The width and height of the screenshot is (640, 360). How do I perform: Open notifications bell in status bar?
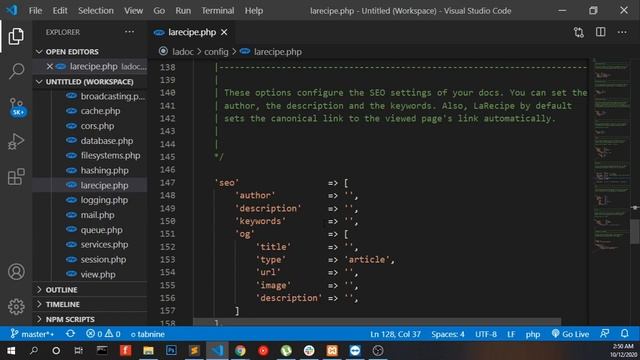click(x=624, y=333)
